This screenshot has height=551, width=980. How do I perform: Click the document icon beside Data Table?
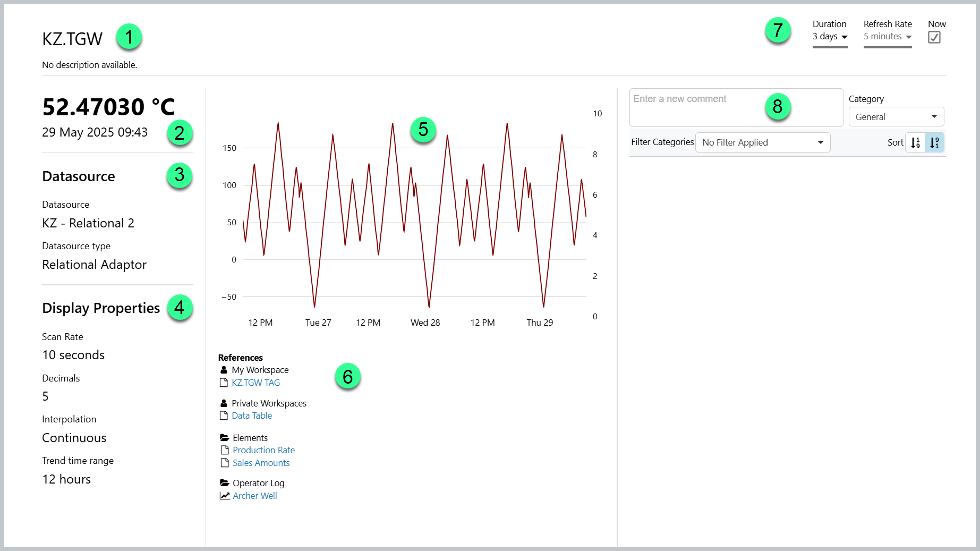coord(224,416)
